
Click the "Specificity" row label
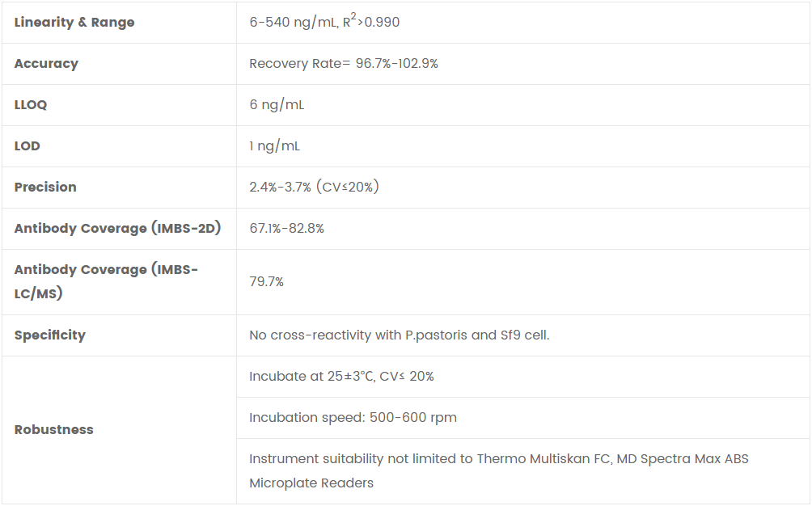point(49,335)
